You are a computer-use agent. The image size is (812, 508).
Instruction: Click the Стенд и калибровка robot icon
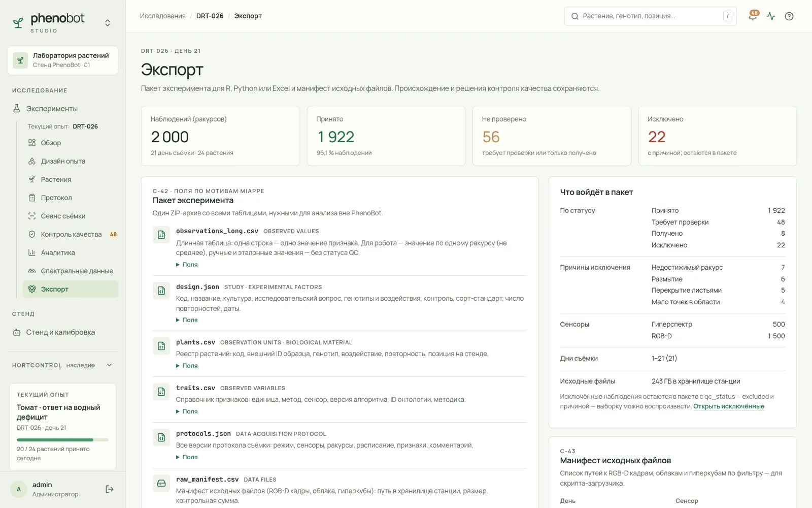[x=17, y=332]
